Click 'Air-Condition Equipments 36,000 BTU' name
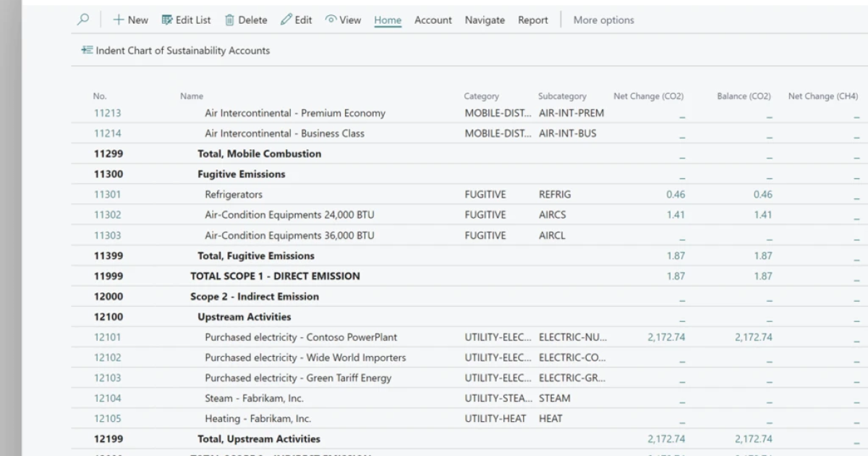868x456 pixels. (290, 235)
